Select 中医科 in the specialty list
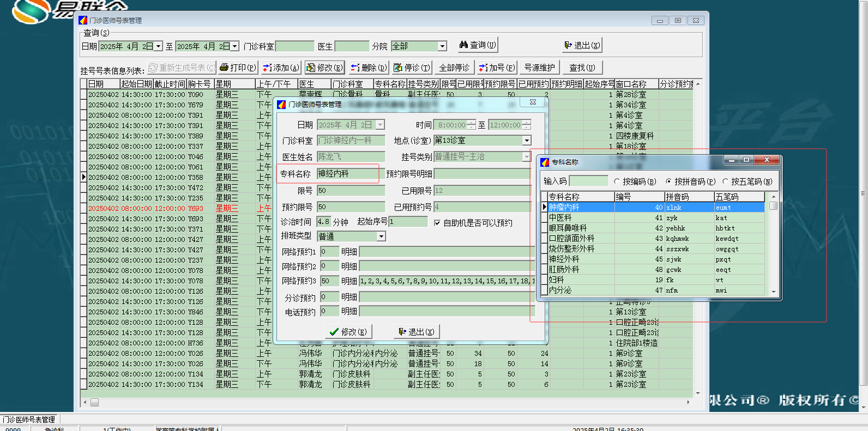Viewport: 868px width, 431px height. click(x=656, y=217)
